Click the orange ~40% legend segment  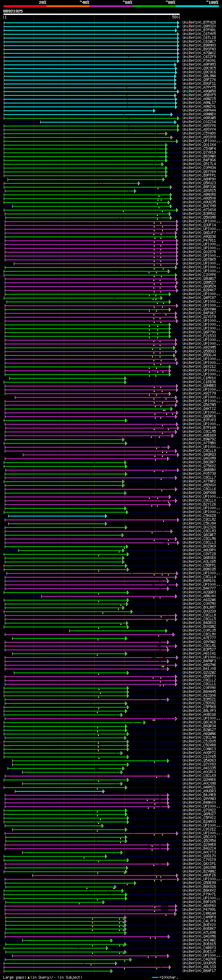pyautogui.click(x=68, y=6)
